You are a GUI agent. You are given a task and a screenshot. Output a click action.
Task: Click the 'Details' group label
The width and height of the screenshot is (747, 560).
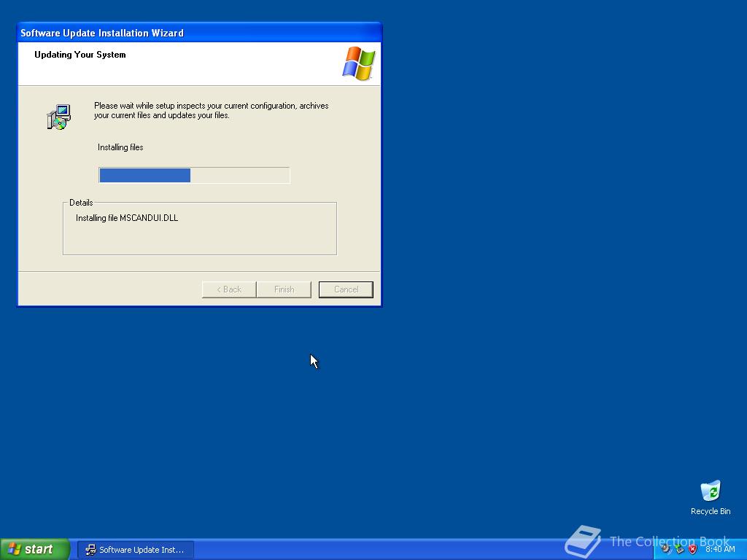tap(81, 203)
